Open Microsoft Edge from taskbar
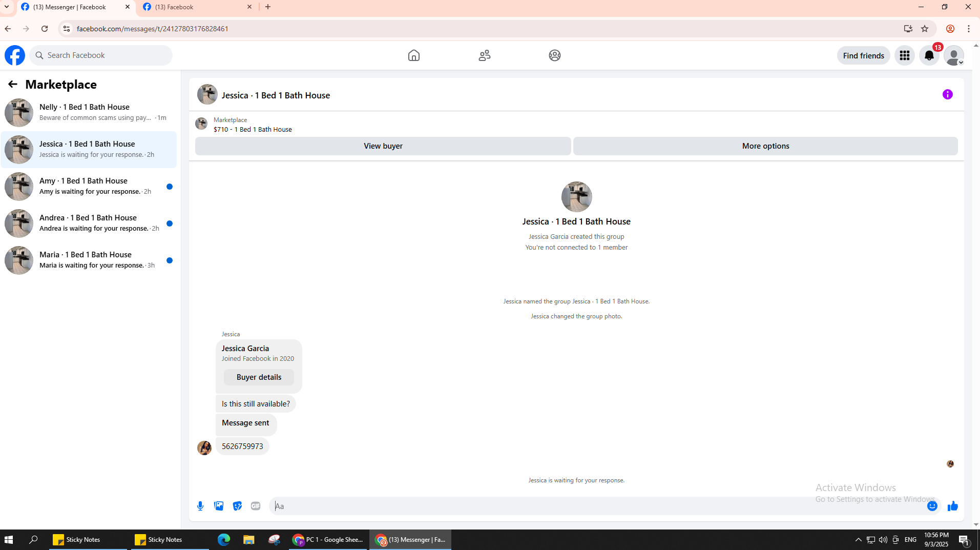 point(224,540)
